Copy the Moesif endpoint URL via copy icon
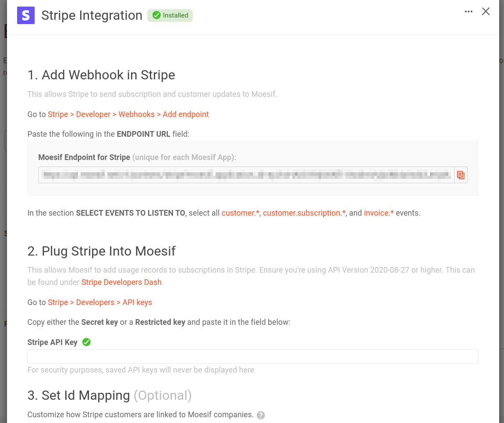 click(x=461, y=174)
